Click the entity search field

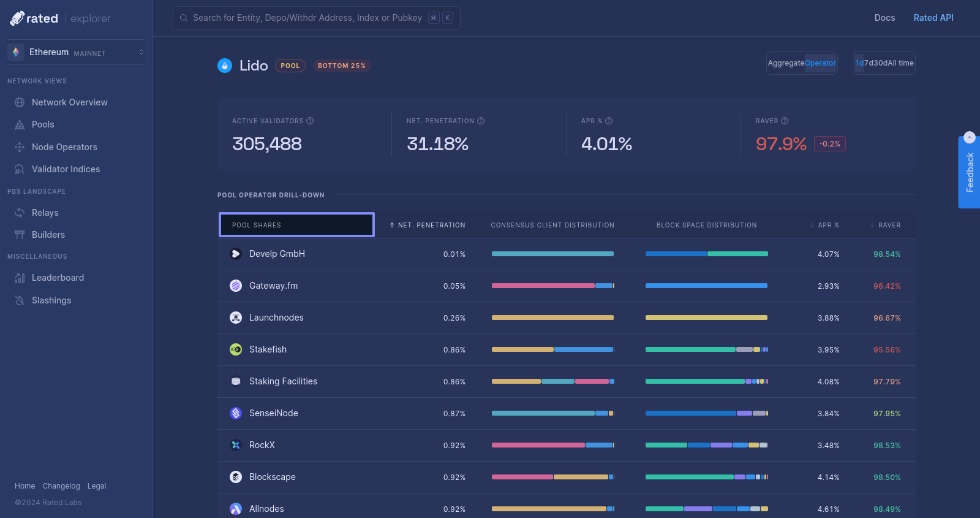point(307,18)
